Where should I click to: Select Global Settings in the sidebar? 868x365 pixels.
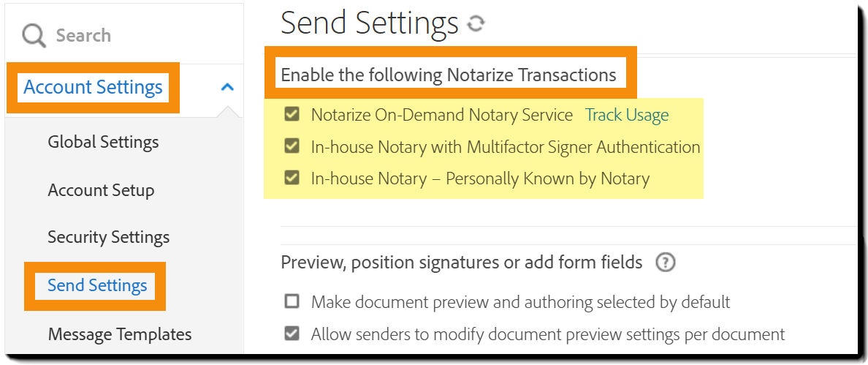[103, 142]
